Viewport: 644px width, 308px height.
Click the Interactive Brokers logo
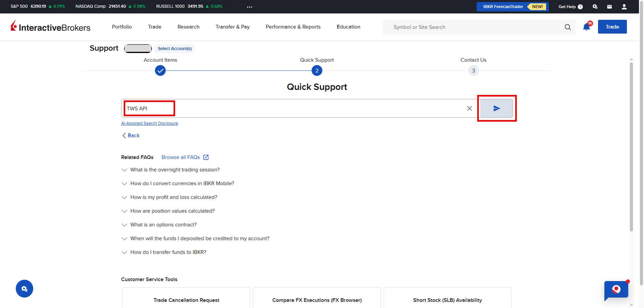(x=51, y=27)
